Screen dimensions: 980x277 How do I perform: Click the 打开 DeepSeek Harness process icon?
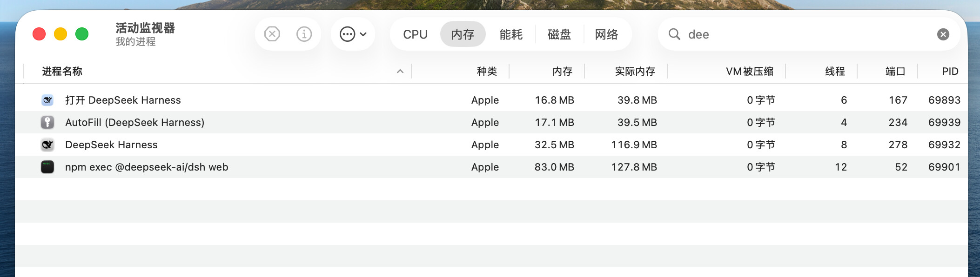point(47,100)
